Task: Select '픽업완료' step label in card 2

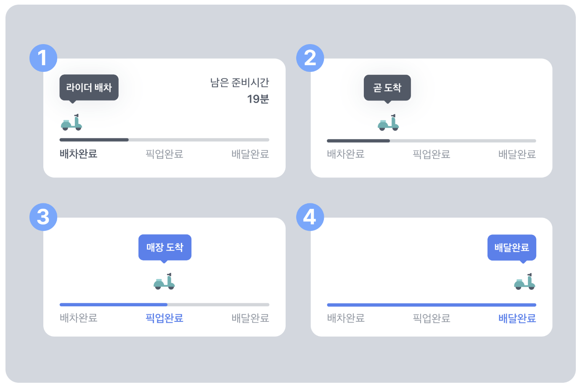Action: pos(432,154)
